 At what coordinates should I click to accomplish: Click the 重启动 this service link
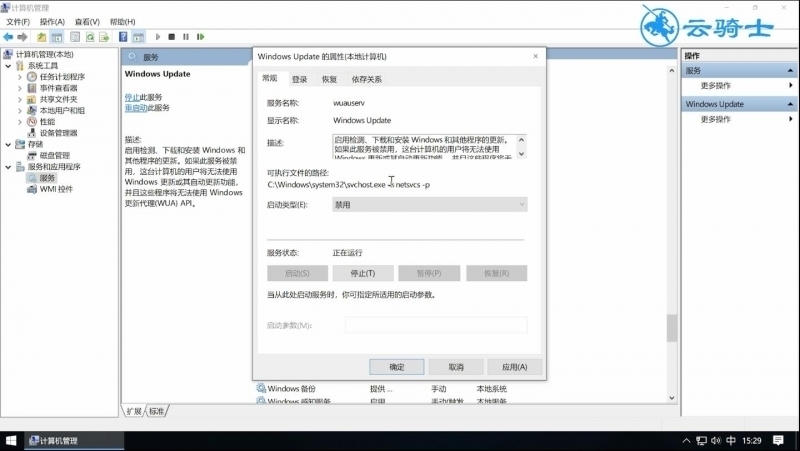click(136, 108)
